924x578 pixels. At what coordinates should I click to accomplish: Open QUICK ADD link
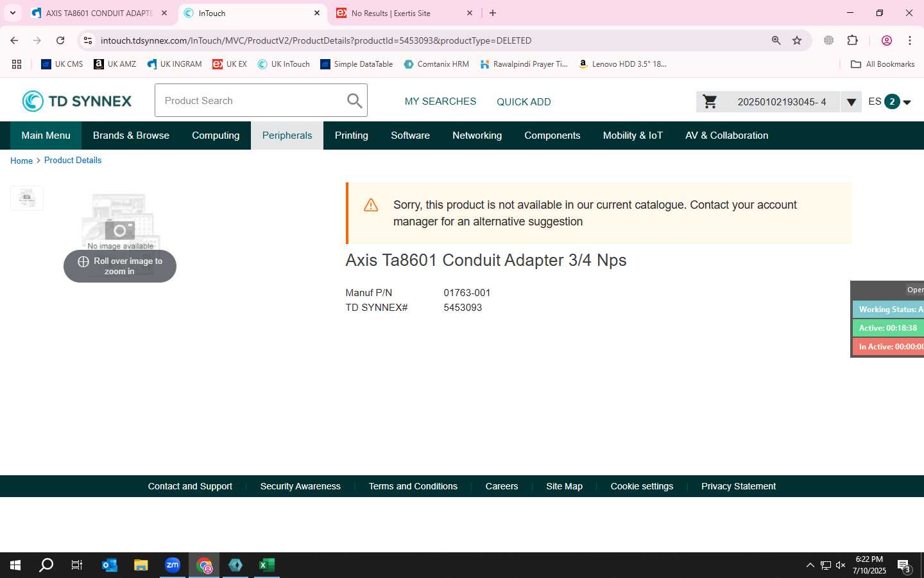pyautogui.click(x=524, y=101)
